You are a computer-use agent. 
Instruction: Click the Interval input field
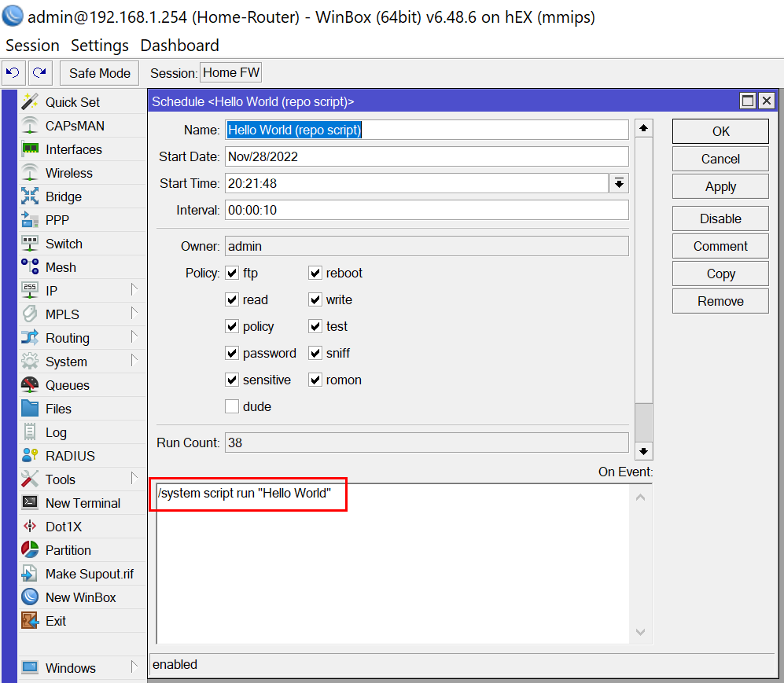coord(426,211)
